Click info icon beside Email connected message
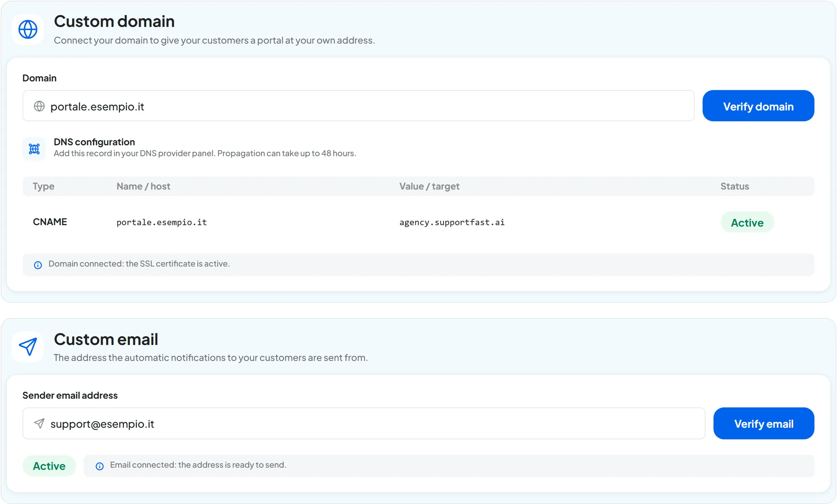This screenshot has width=837, height=504. (100, 466)
